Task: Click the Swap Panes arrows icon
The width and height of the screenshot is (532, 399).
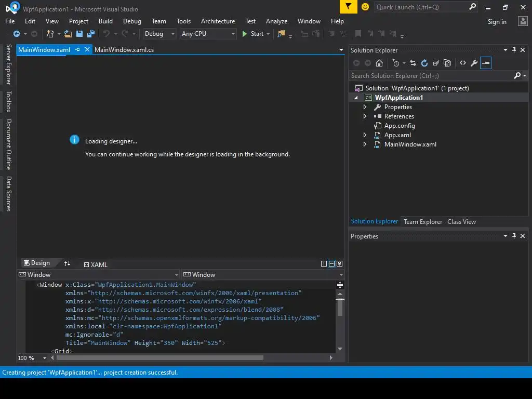Action: pyautogui.click(x=67, y=263)
